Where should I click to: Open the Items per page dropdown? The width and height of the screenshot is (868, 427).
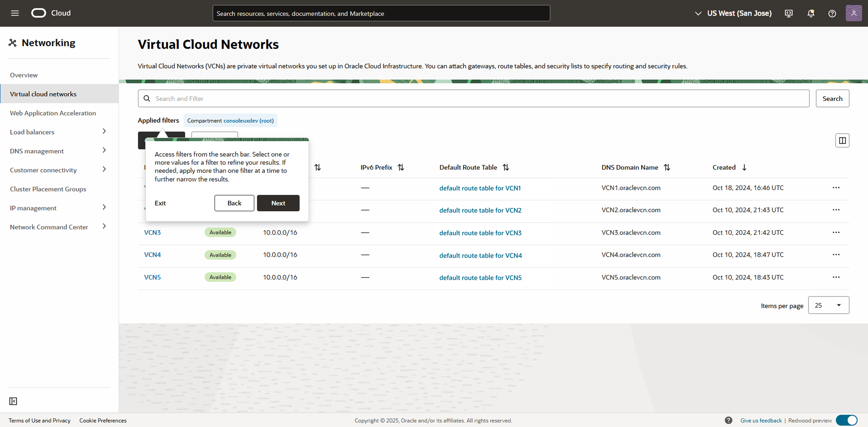828,305
